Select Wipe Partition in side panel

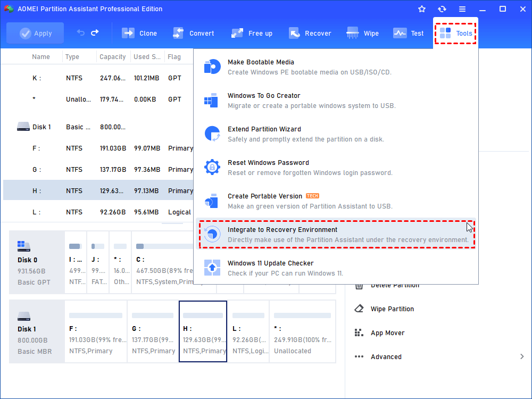pos(392,309)
